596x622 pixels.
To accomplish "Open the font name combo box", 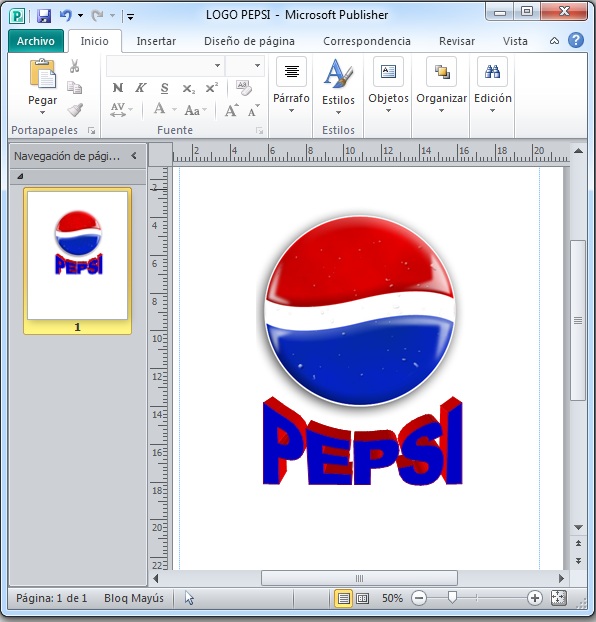I will click(x=163, y=65).
